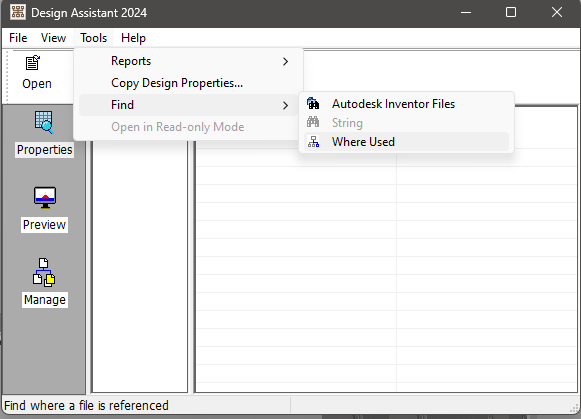Click the Find submenu arrow

[x=285, y=106]
